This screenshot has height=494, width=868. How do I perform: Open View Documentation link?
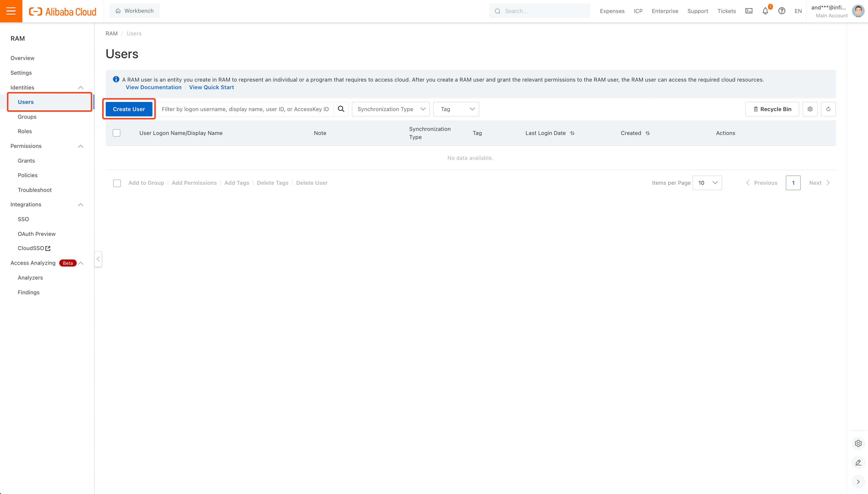click(154, 87)
